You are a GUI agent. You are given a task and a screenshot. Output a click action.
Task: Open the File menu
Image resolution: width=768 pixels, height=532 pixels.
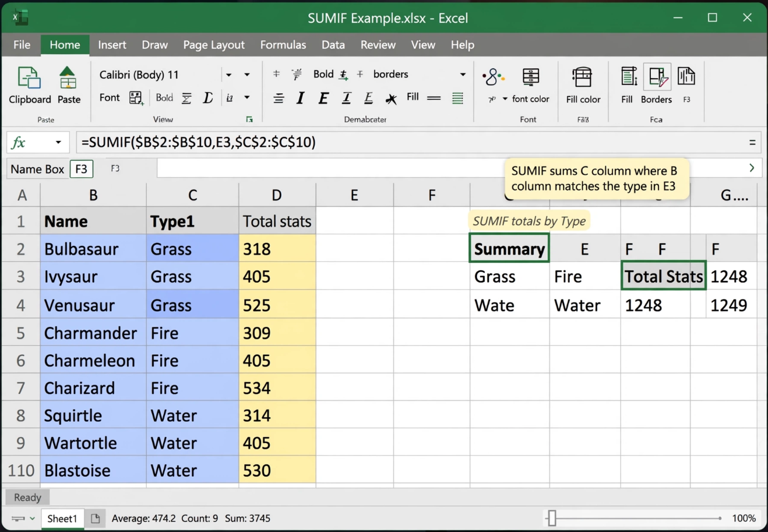point(22,45)
